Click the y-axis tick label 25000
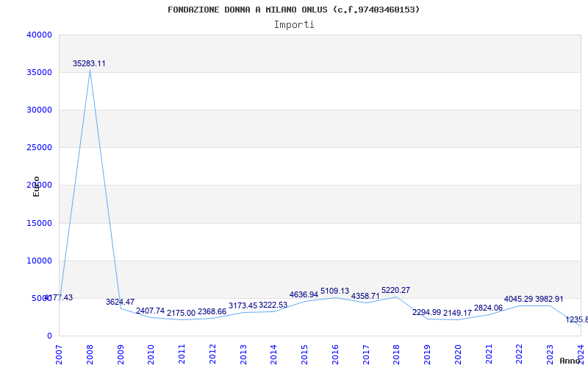This screenshot has height=368, width=588. tap(40, 148)
